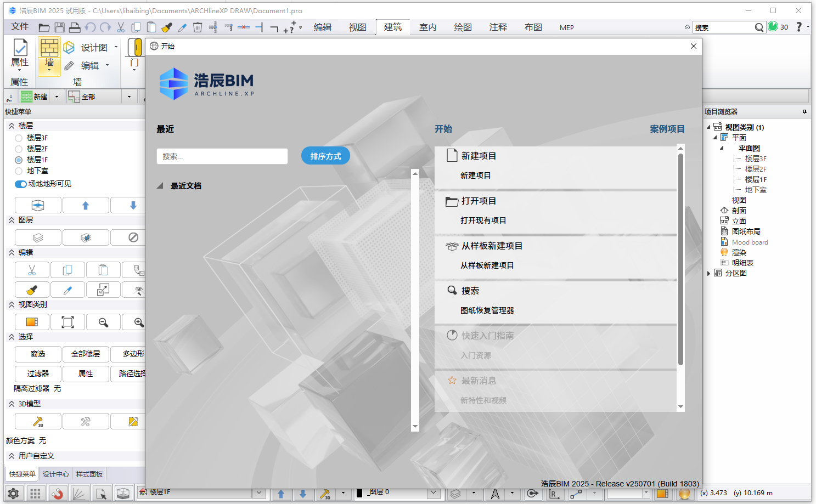Screen dimensions: 816x504
Task: Click the Undo icon
Action: (x=89, y=27)
